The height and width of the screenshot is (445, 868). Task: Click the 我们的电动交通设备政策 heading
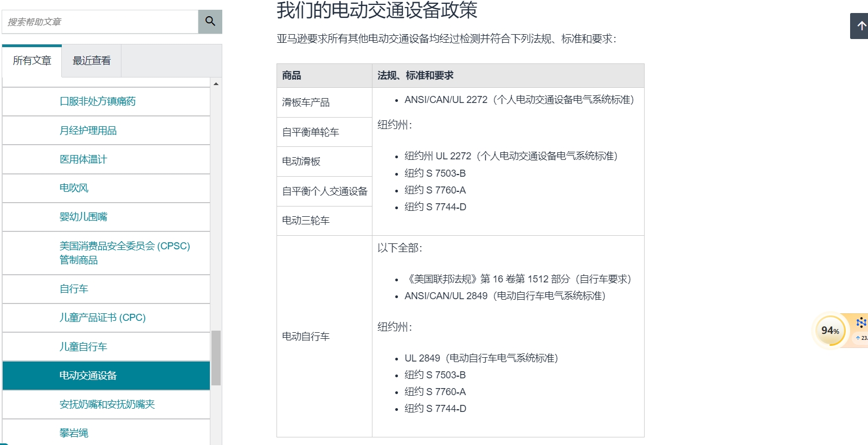point(377,10)
